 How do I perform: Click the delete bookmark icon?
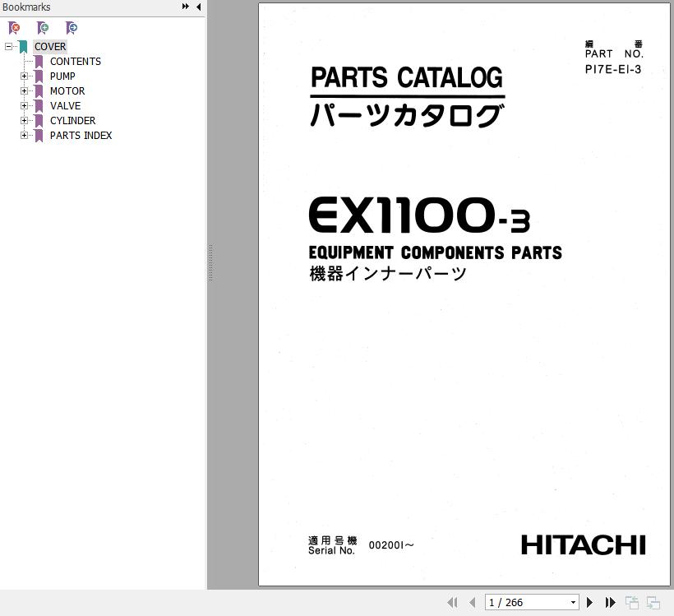coord(14,28)
